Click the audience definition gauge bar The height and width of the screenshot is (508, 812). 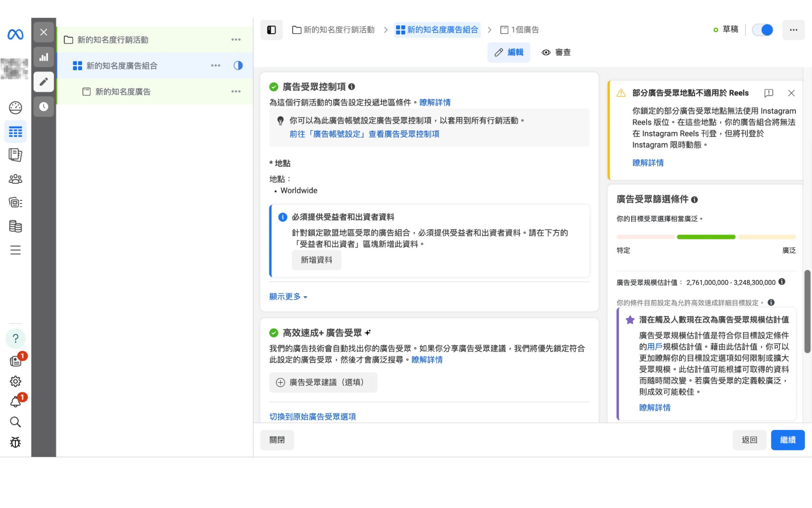tap(706, 237)
